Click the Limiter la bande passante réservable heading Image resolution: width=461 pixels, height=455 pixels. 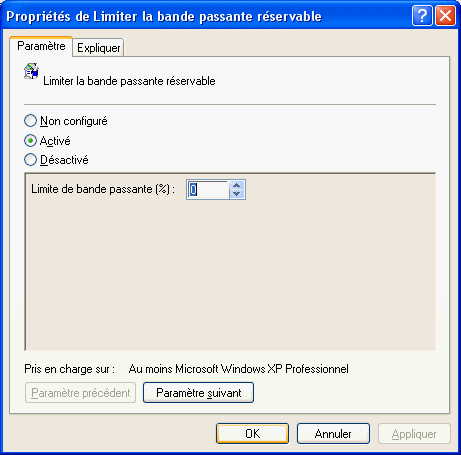click(129, 81)
